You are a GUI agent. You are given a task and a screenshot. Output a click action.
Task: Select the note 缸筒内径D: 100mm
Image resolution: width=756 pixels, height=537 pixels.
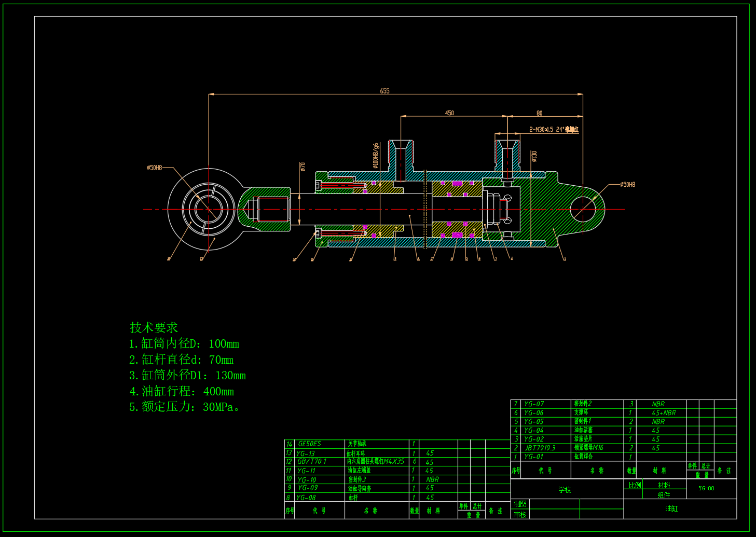(184, 343)
